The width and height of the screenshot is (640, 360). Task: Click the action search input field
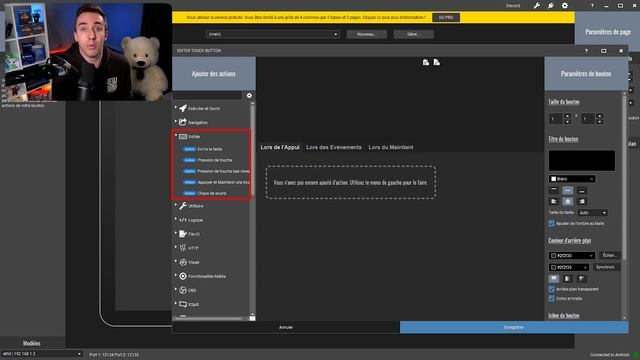pos(208,96)
